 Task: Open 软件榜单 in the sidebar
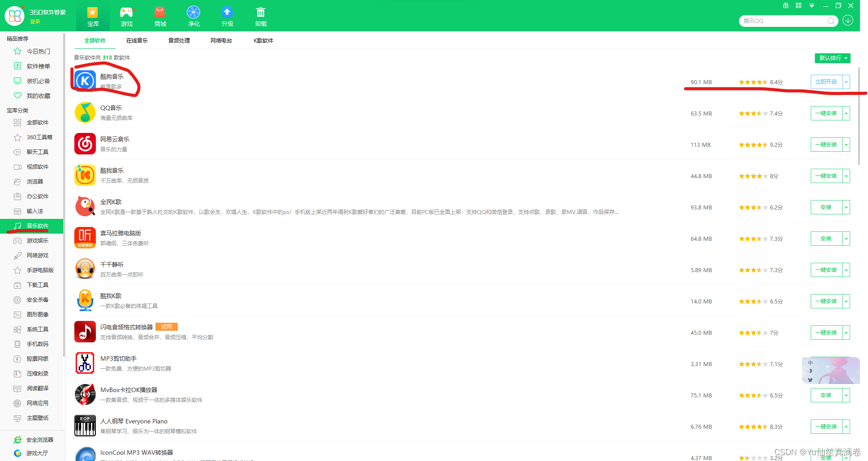click(x=32, y=66)
